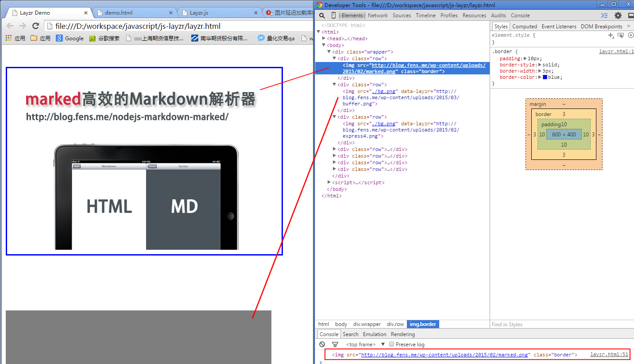Reload the page in Chrome
The image size is (634, 364).
(36, 26)
